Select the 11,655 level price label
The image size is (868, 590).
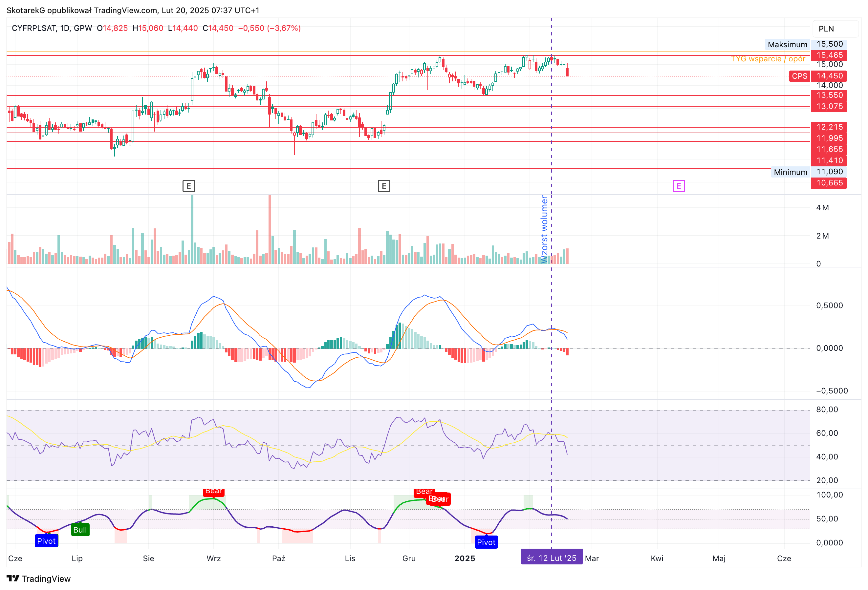click(x=829, y=149)
